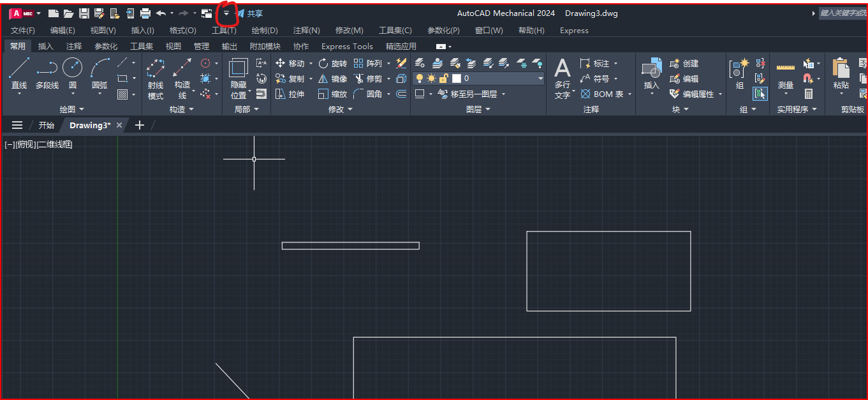Select the 多段线 polyline tool
Screen dimensions: 868x400
47,74
